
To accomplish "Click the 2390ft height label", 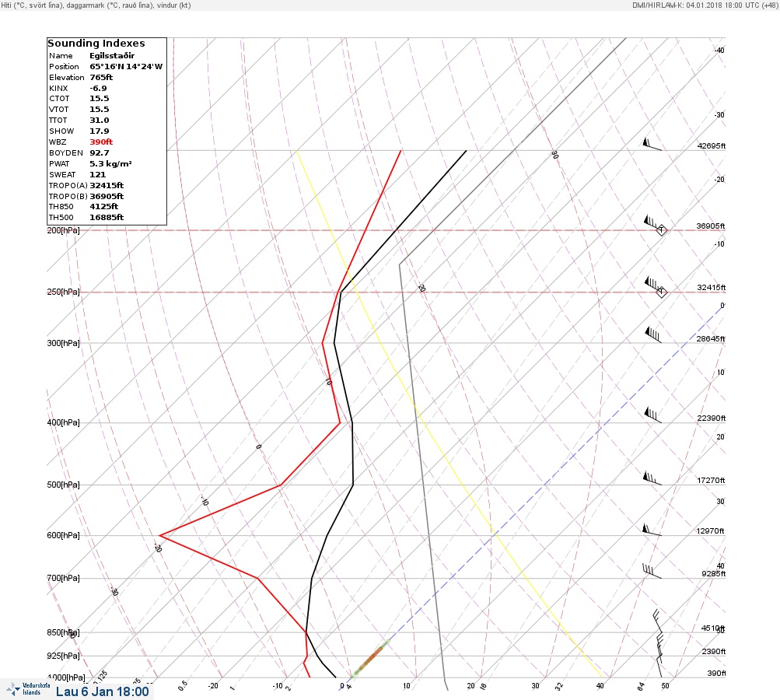I will pyautogui.click(x=713, y=652).
